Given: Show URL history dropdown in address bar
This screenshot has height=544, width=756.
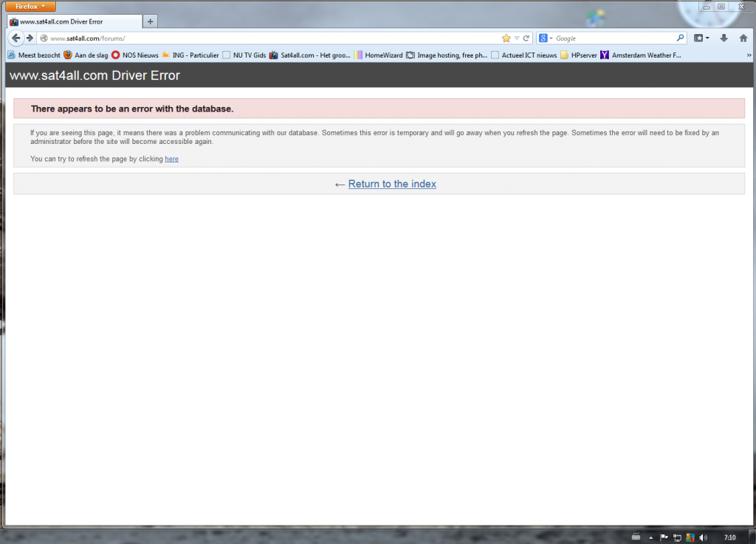Looking at the screenshot, I should [x=517, y=38].
